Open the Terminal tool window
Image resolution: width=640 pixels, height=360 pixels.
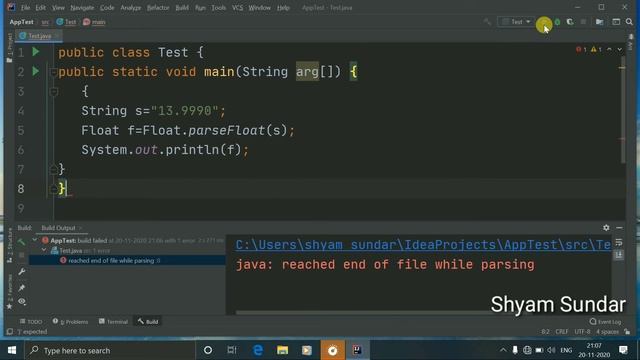[x=113, y=322]
